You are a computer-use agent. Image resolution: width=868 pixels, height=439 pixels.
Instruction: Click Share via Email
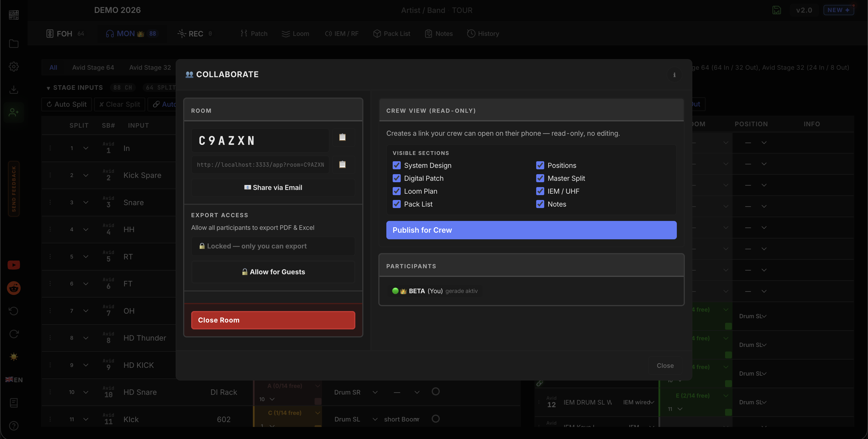273,188
